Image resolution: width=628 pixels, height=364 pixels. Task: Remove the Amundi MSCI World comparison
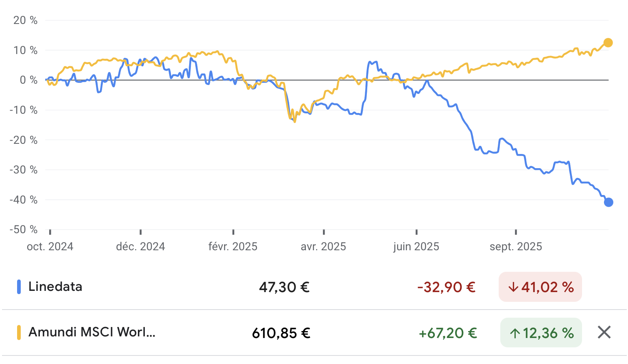[x=604, y=332]
